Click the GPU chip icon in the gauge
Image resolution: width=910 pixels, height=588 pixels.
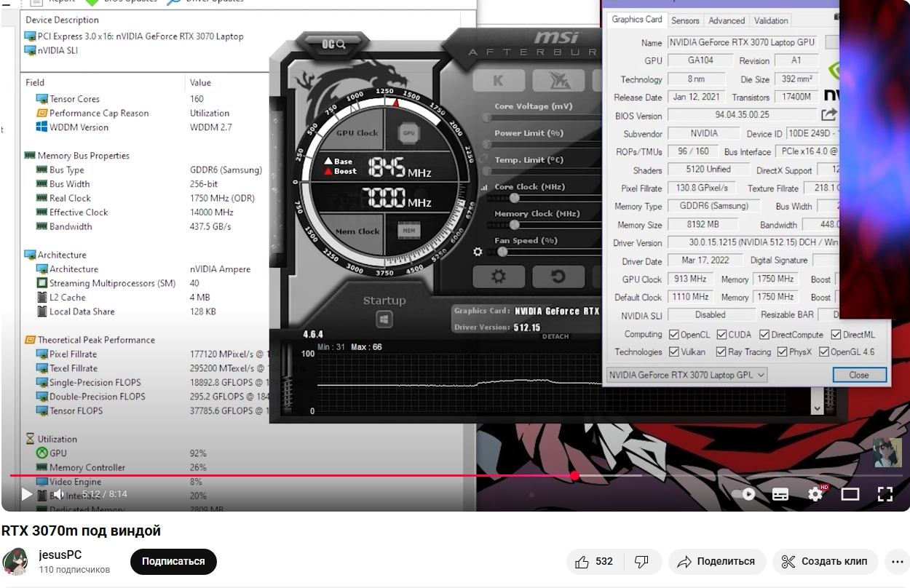tap(408, 133)
